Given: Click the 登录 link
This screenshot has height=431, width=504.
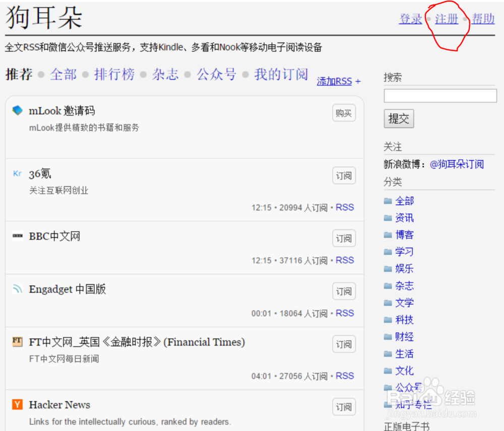Looking at the screenshot, I should [410, 19].
